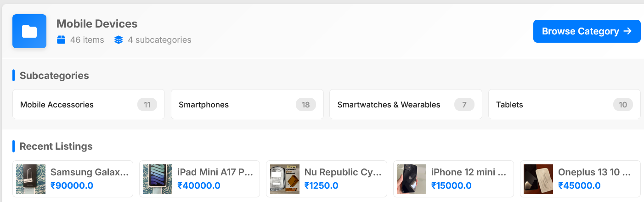Image resolution: width=644 pixels, height=202 pixels.
Task: Select the iPhone 12 mini listing title
Action: [x=469, y=173]
